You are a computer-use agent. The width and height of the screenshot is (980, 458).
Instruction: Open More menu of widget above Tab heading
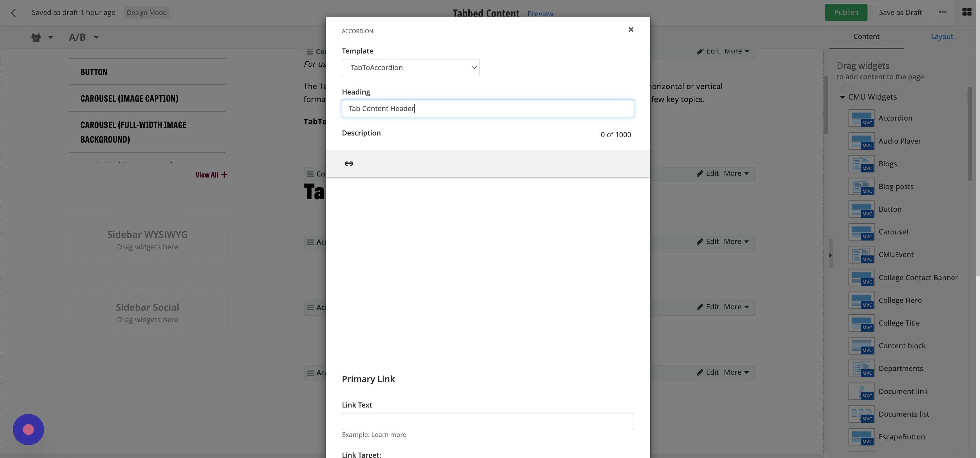[736, 173]
